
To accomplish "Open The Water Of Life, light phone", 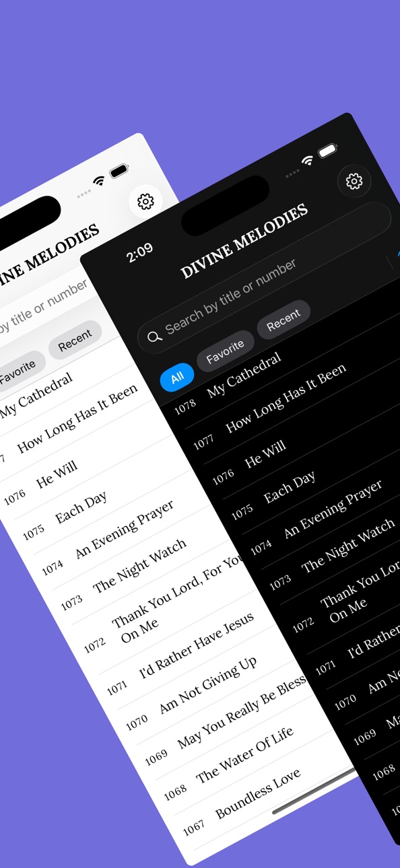I will [245, 754].
